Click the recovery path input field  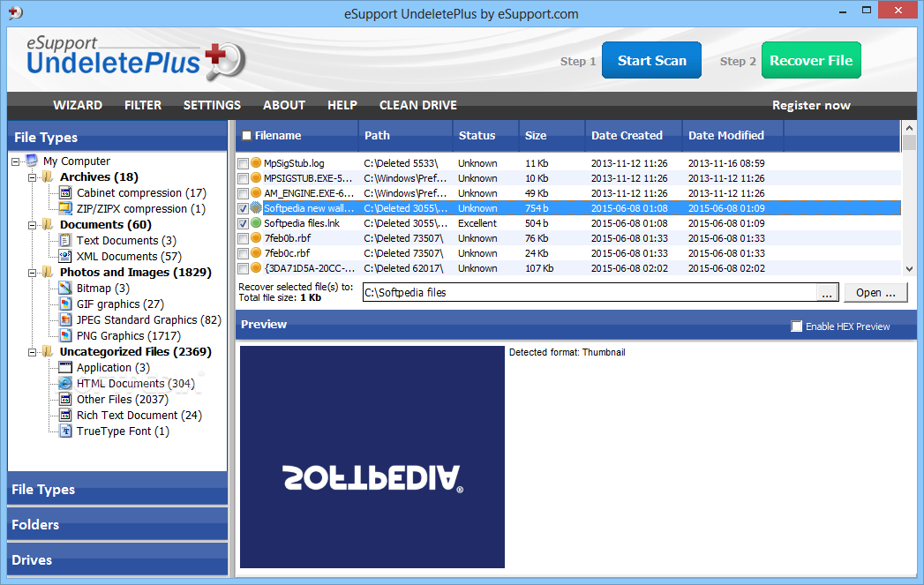[x=590, y=293]
